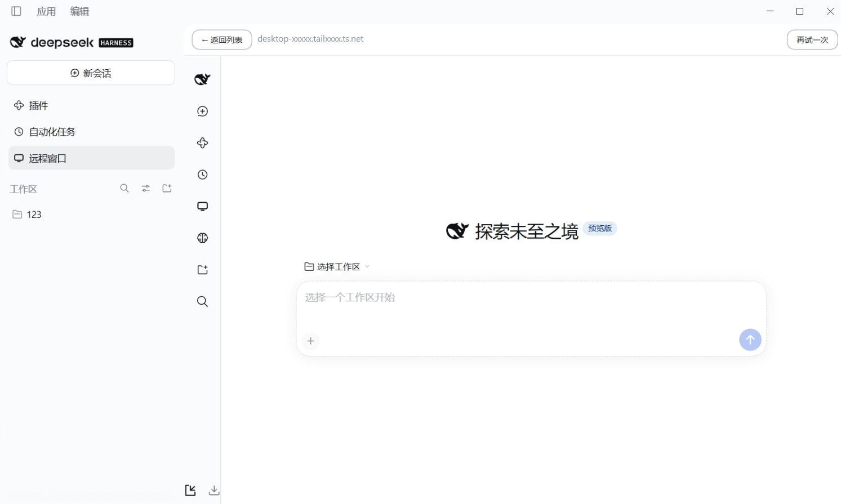Screen dimensions: 841x504
Task: Open plugins icon in the rail
Action: coord(203,143)
